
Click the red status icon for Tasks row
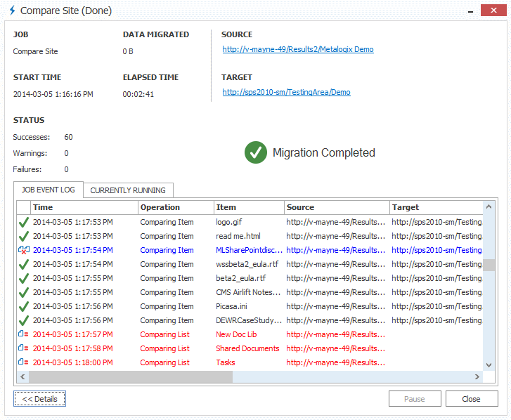(23, 362)
